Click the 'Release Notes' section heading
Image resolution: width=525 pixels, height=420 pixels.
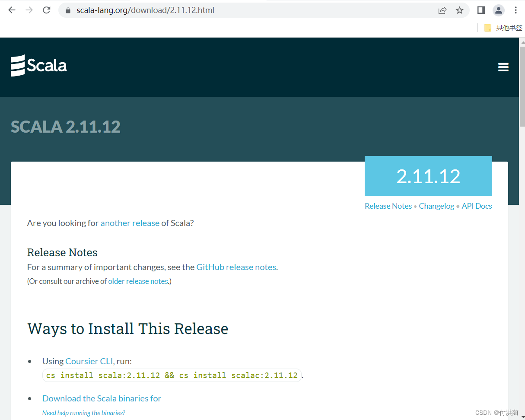62,252
